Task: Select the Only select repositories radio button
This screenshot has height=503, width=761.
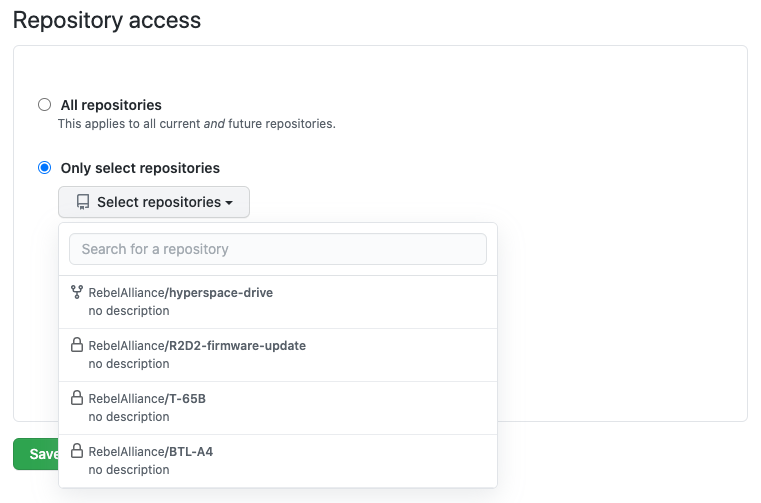Action: coord(44,168)
